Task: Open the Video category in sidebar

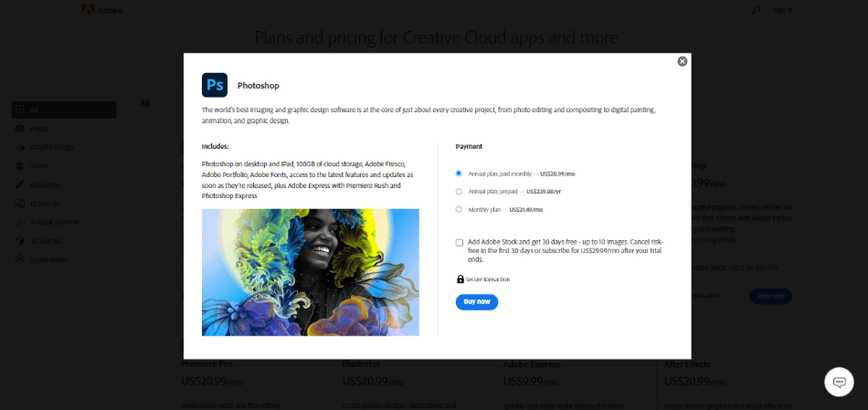Action: [38, 166]
